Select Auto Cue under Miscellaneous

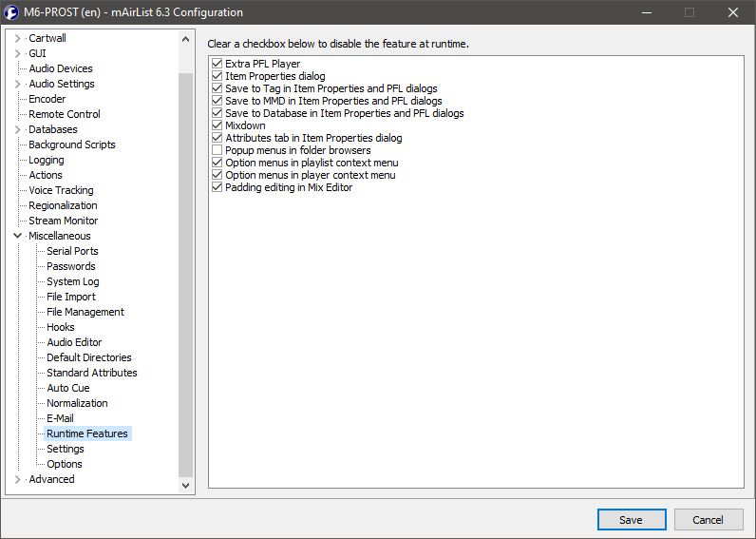[x=67, y=388]
